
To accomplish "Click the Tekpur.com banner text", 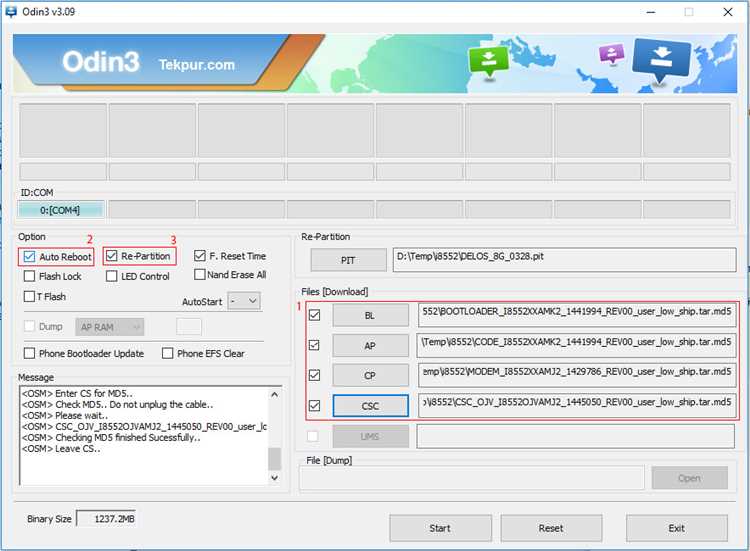I will pyautogui.click(x=197, y=65).
